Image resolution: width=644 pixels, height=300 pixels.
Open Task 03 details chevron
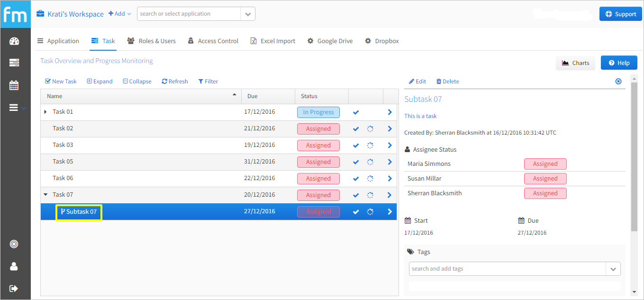pyautogui.click(x=390, y=145)
